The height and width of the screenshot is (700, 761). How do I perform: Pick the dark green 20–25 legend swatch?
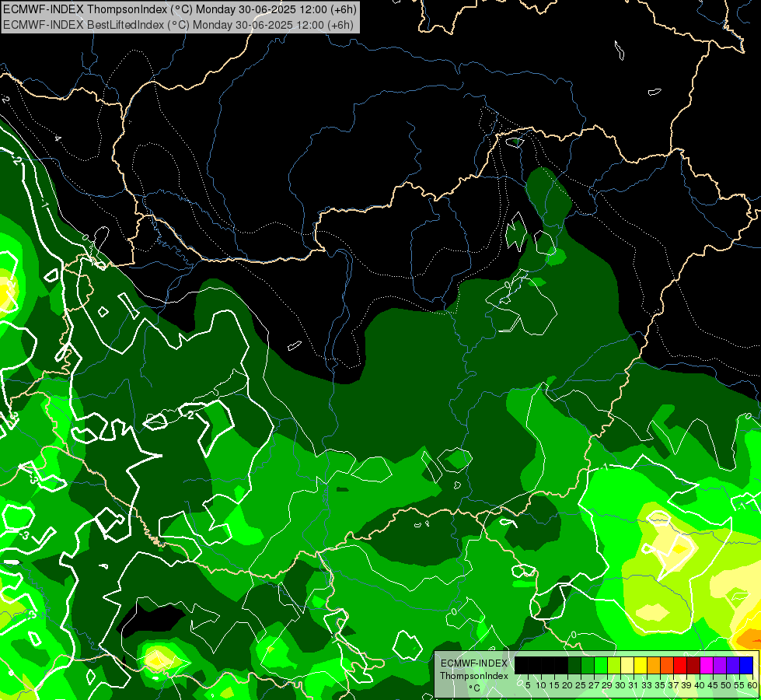[x=574, y=665]
